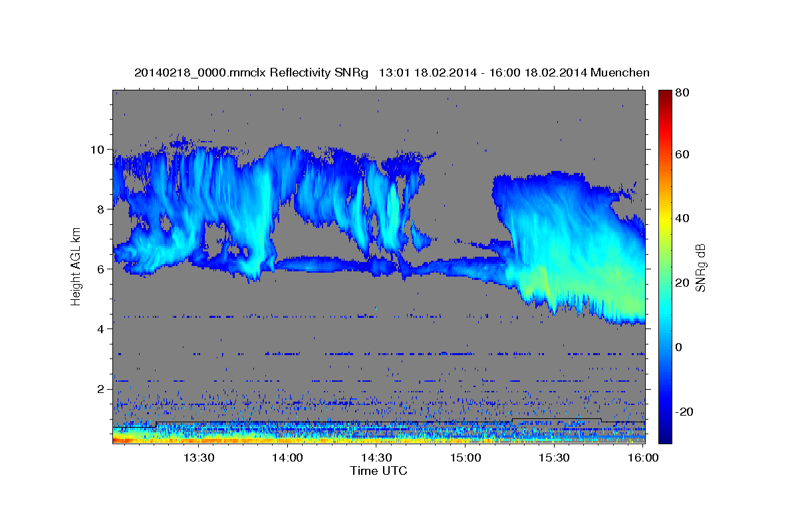Click the '15:30' time tick label
The width and height of the screenshot is (798, 532).
point(554,458)
